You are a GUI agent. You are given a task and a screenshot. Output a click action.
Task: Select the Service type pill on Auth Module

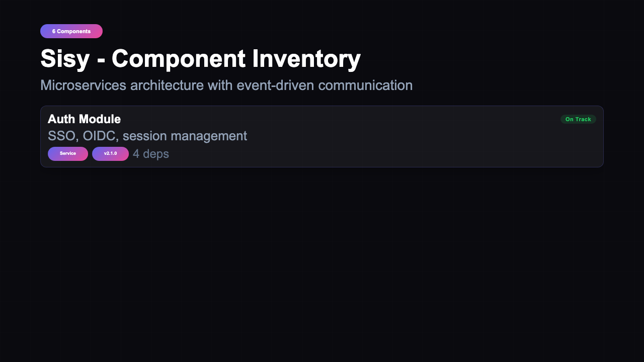(68, 153)
